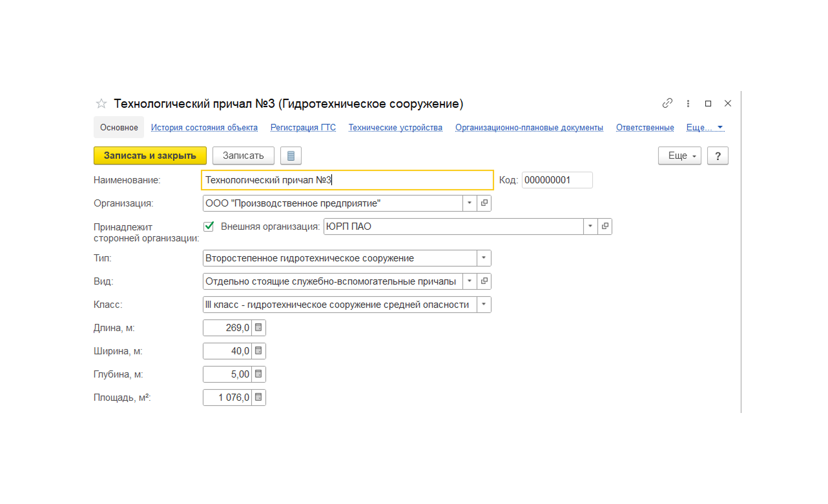The height and width of the screenshot is (504, 828).
Task: Open calculator for Длина, м field
Action: point(258,328)
